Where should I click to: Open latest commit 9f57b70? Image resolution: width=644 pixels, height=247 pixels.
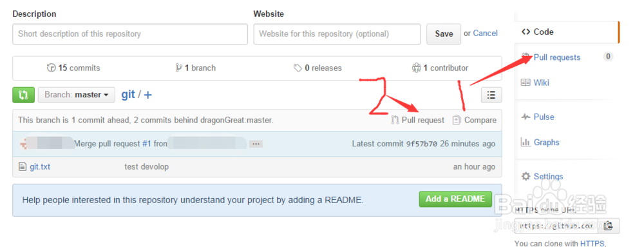click(421, 144)
